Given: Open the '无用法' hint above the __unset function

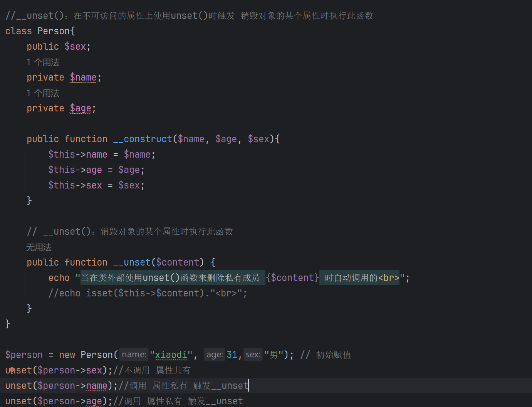Looking at the screenshot, I should coord(39,247).
